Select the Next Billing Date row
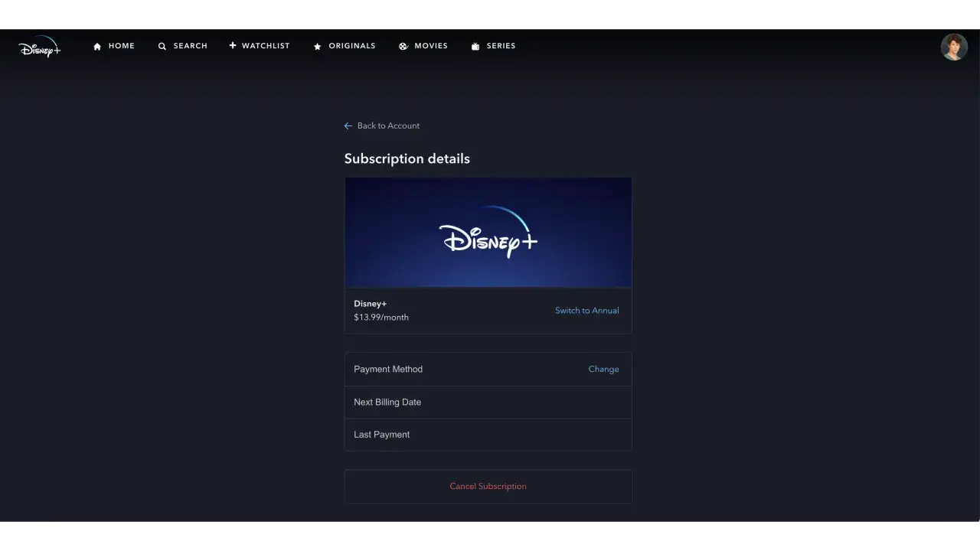 488,402
